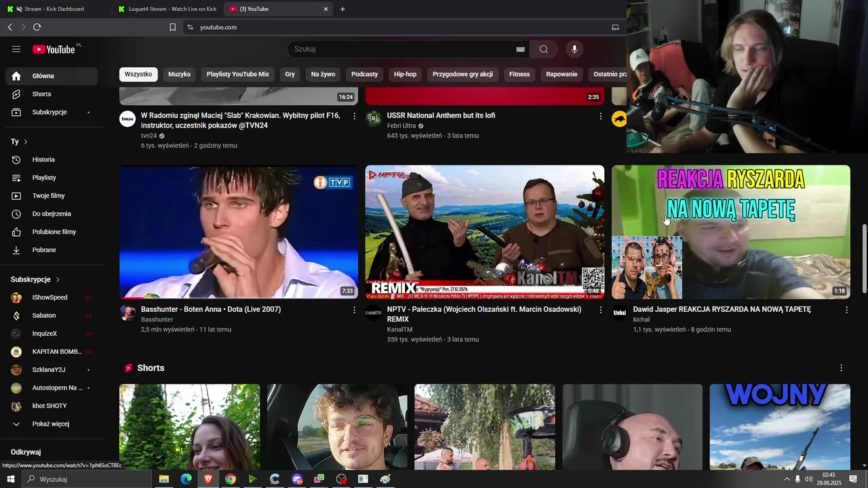Open USSR National Anthem lofi video title
The image size is (868, 488).
click(441, 115)
